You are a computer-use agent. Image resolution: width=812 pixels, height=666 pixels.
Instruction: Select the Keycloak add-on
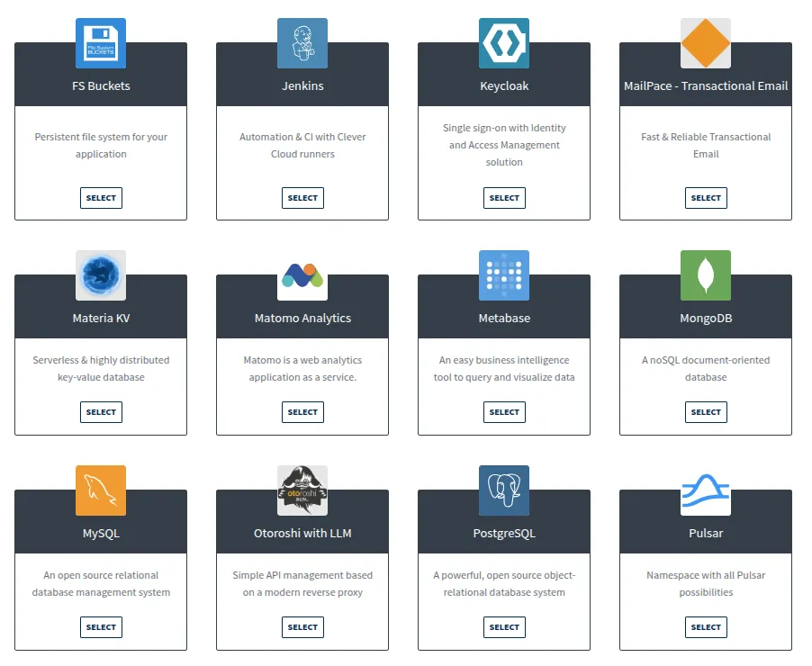(x=504, y=198)
